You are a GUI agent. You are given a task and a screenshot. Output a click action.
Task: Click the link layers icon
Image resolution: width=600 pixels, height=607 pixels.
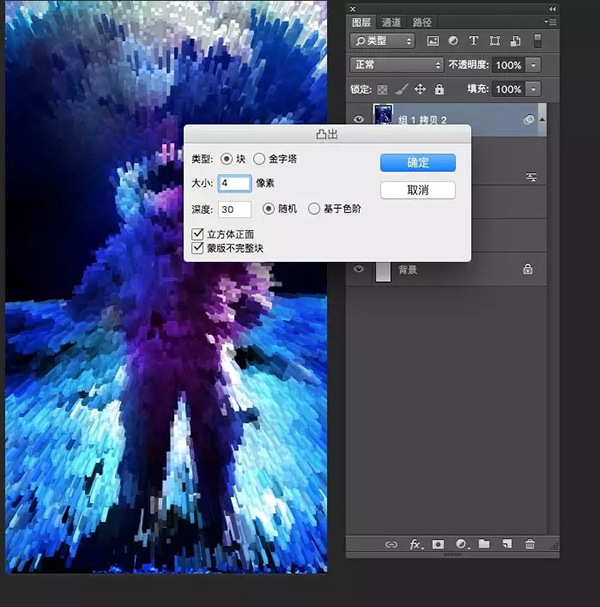tap(391, 545)
